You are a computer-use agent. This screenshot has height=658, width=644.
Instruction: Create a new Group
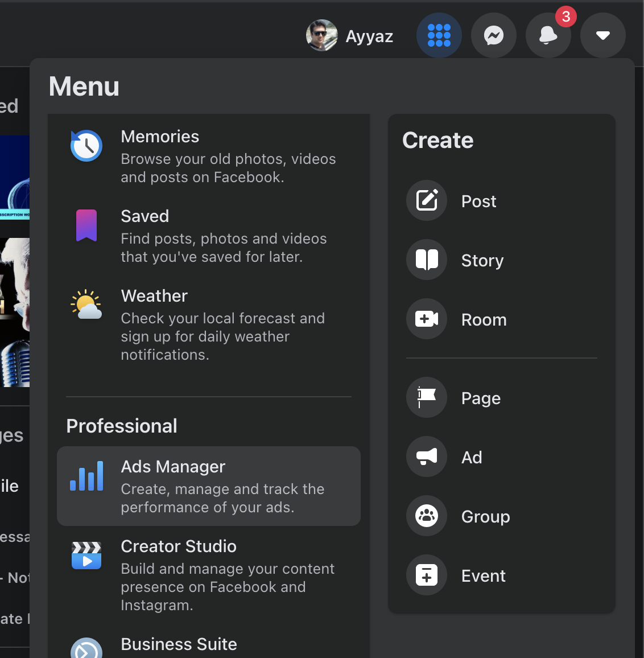coord(485,516)
